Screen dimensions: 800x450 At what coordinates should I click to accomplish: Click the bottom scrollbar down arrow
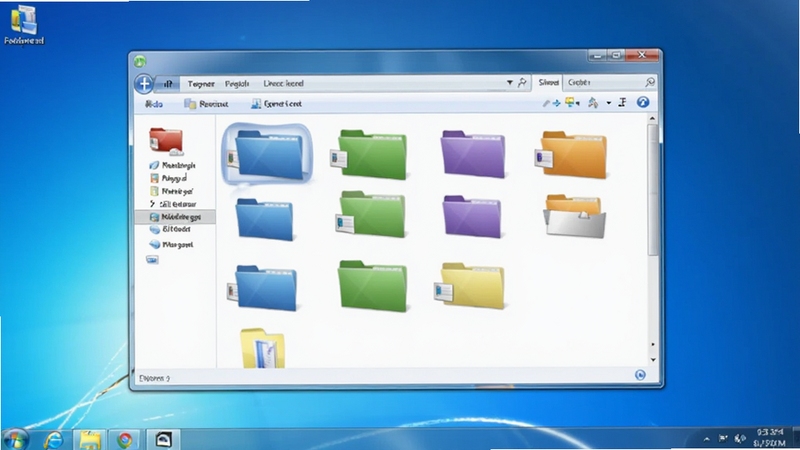pos(653,360)
